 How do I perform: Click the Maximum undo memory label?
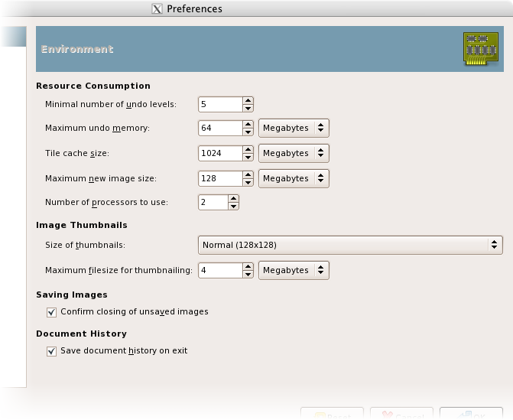click(98, 128)
